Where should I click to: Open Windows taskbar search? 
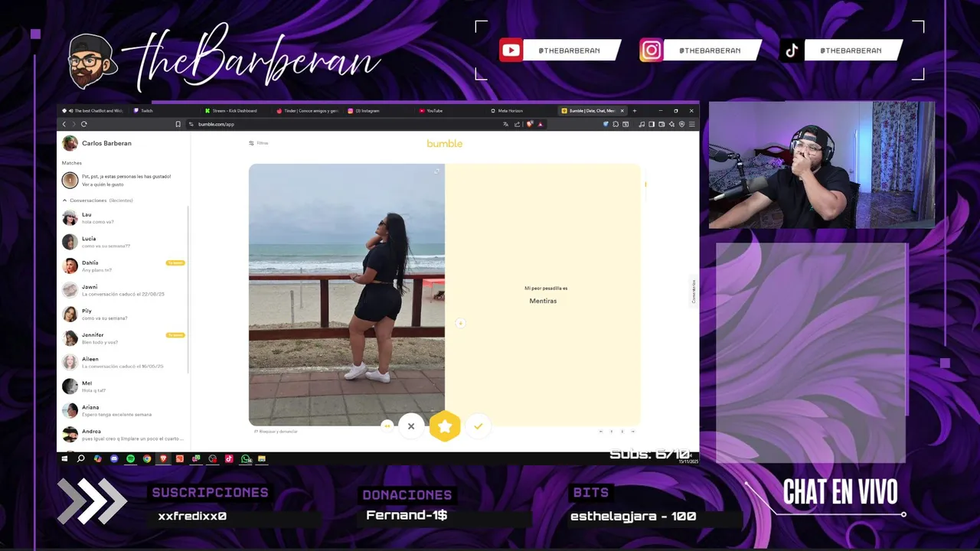80,459
